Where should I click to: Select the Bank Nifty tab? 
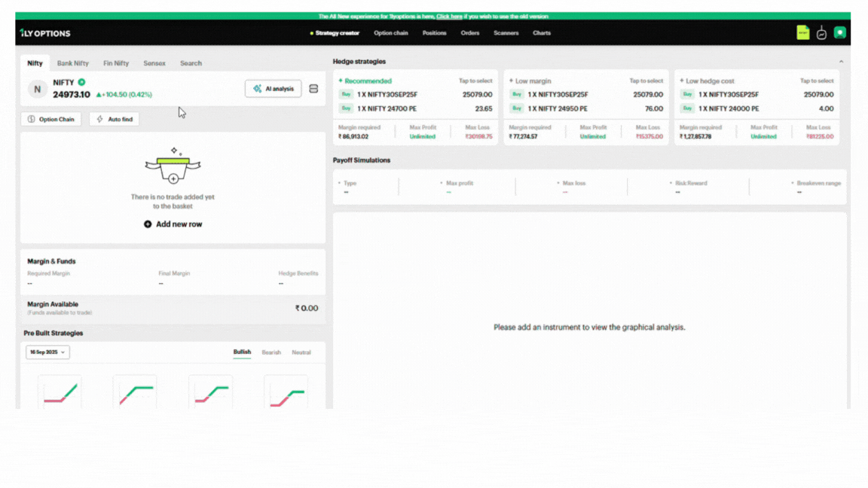pos(73,63)
